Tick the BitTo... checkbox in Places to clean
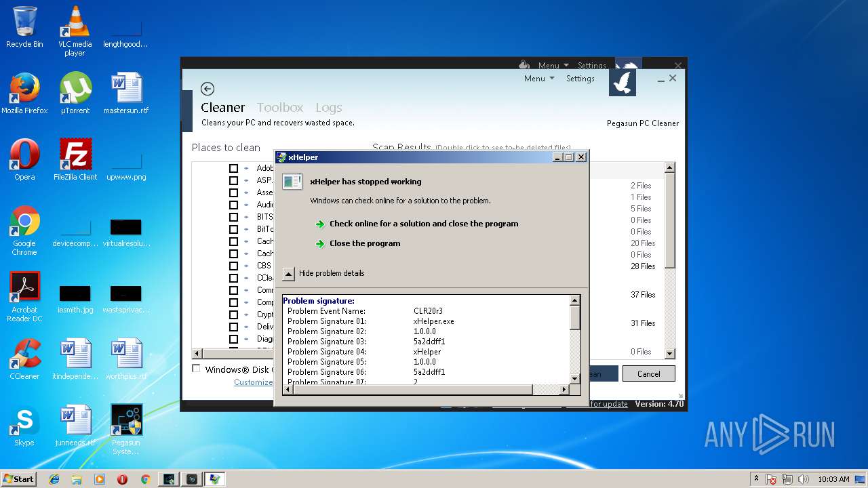The image size is (868, 488). [x=233, y=229]
